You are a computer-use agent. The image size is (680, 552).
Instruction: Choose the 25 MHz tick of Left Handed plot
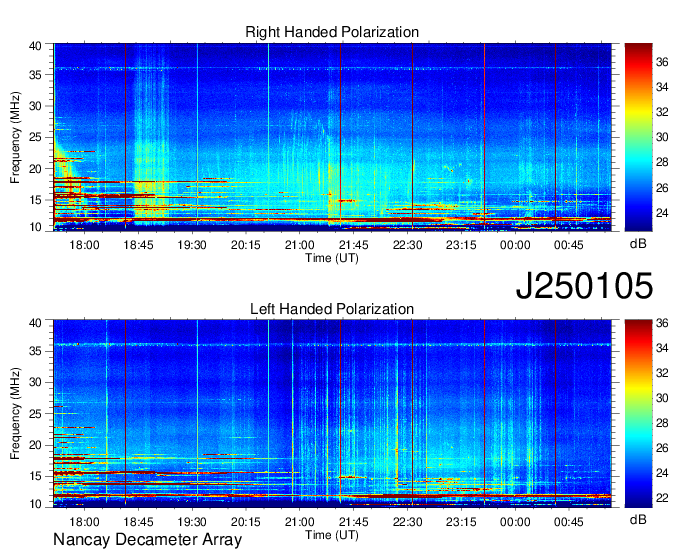click(35, 414)
